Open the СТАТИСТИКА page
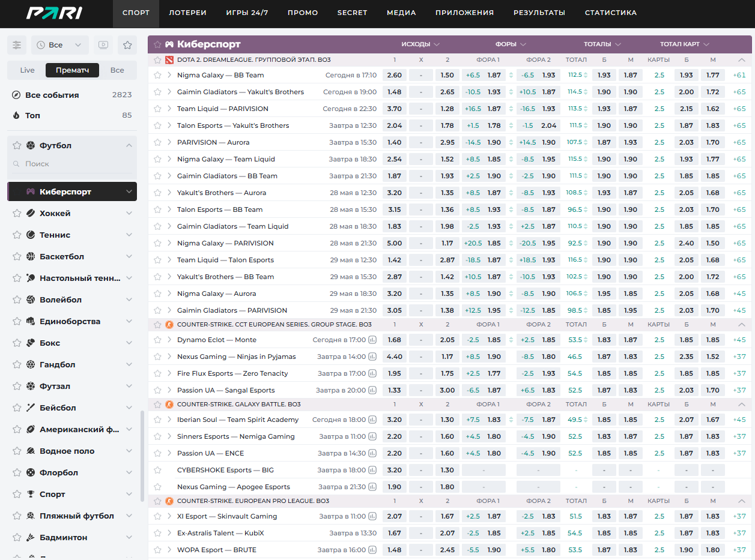The image size is (755, 560). click(x=610, y=13)
